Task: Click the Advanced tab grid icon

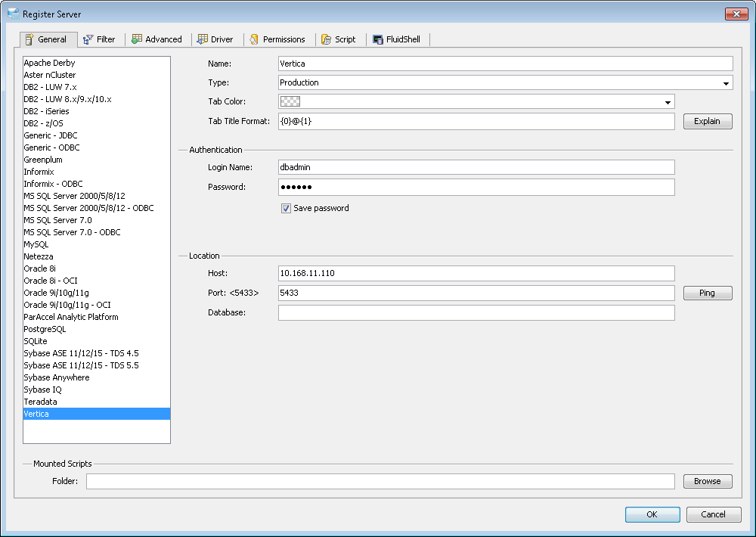Action: (x=137, y=39)
